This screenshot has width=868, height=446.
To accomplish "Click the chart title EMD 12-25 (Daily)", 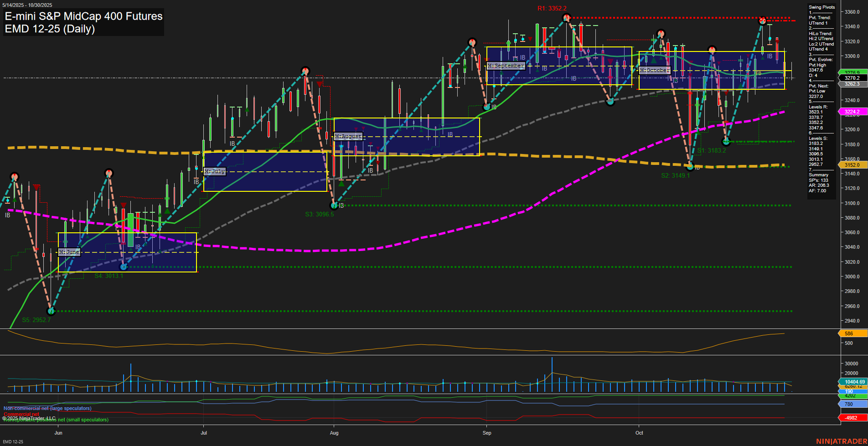I will coord(50,30).
